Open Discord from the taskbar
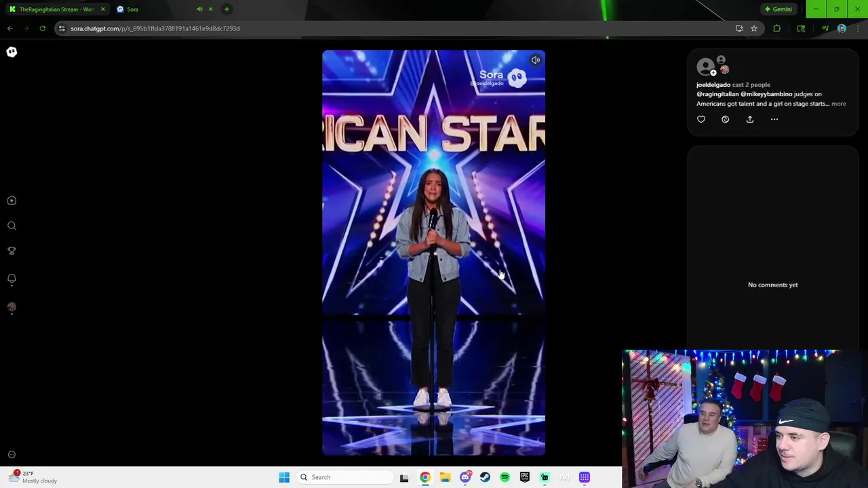 coord(465,477)
